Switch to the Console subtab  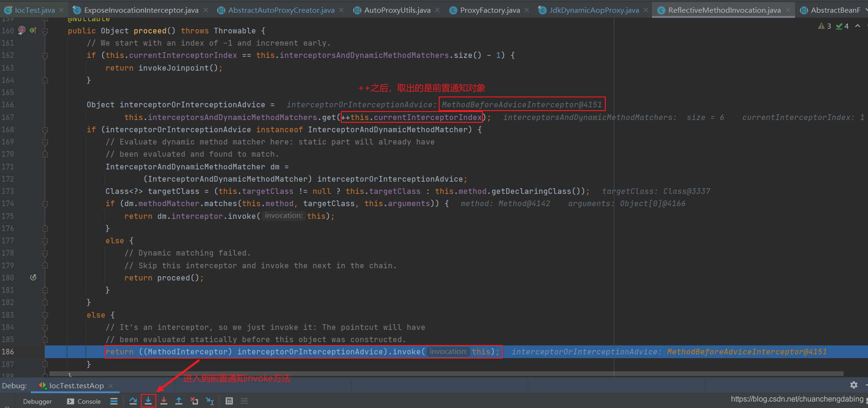[x=84, y=401]
